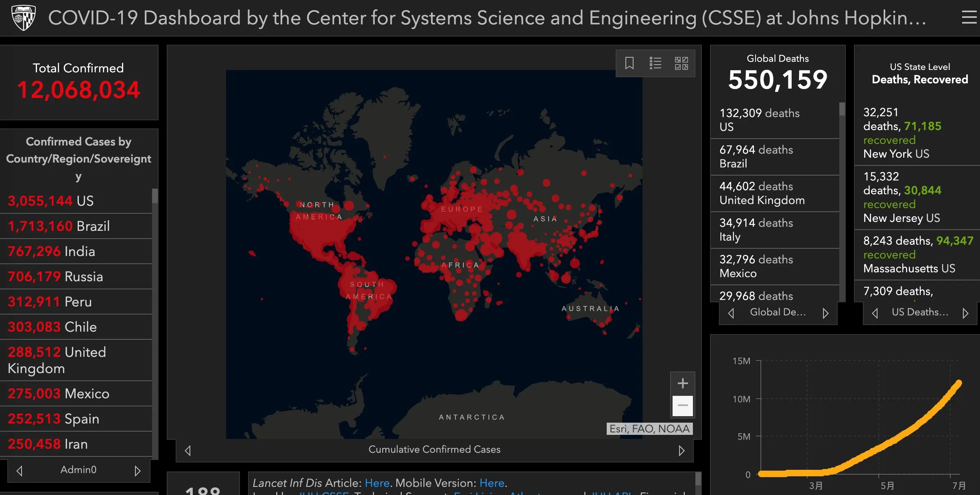The image size is (980, 495).
Task: Click the Global Deaths list scrollbar thumb
Action: point(842,109)
